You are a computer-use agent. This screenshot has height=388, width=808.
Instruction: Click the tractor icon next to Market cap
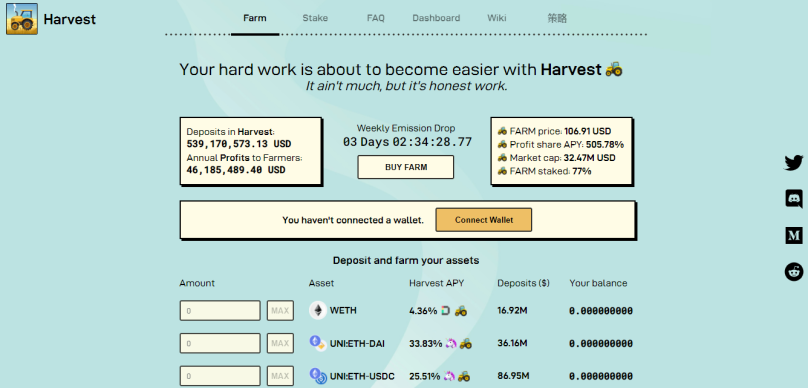coord(502,158)
